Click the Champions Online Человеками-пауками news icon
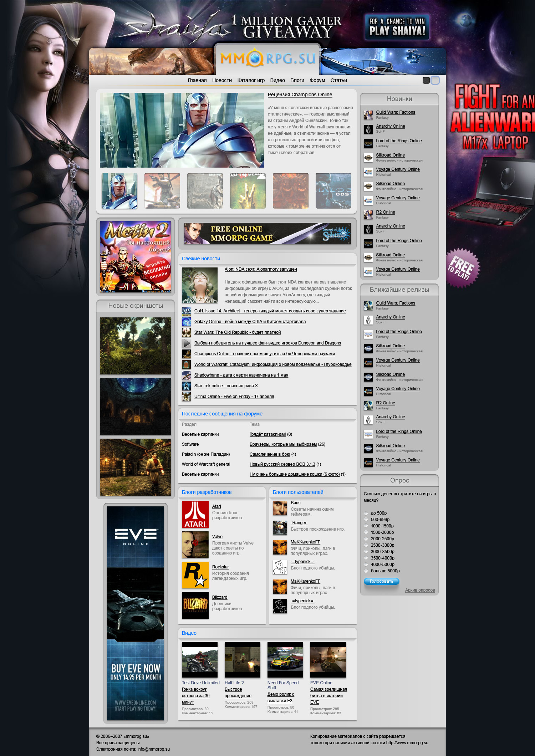The image size is (535, 756). pos(186,354)
